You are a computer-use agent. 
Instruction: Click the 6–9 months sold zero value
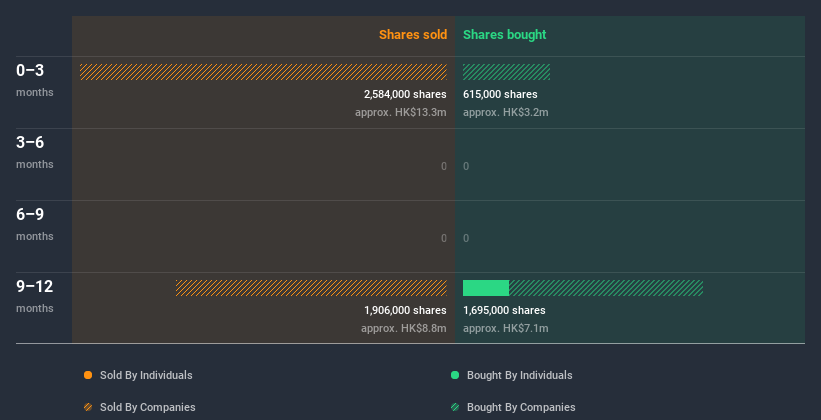[x=444, y=238]
